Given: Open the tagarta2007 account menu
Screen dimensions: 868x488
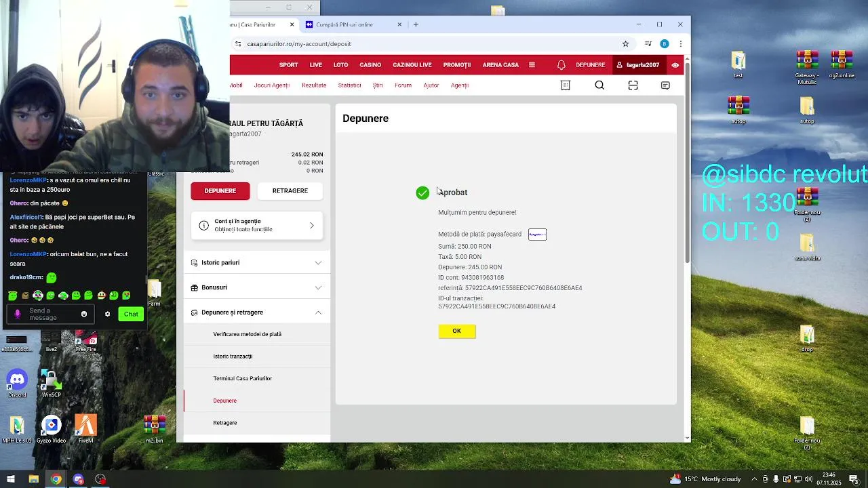Looking at the screenshot, I should [x=638, y=65].
